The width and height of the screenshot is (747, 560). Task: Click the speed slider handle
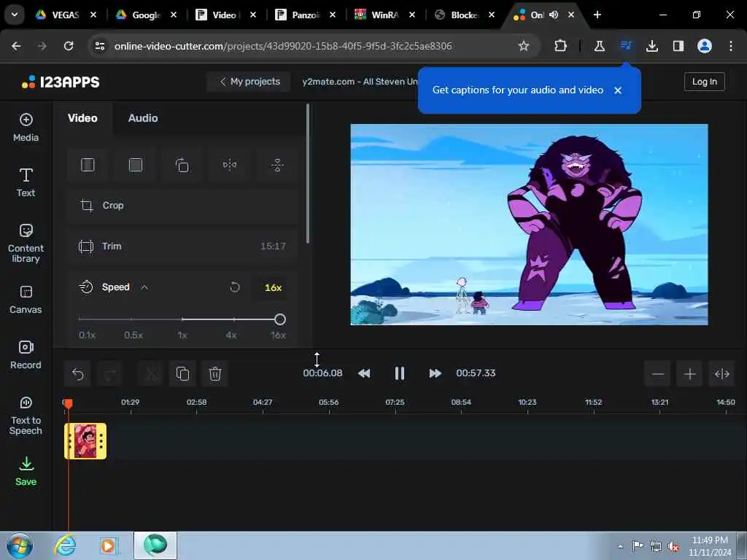click(280, 319)
